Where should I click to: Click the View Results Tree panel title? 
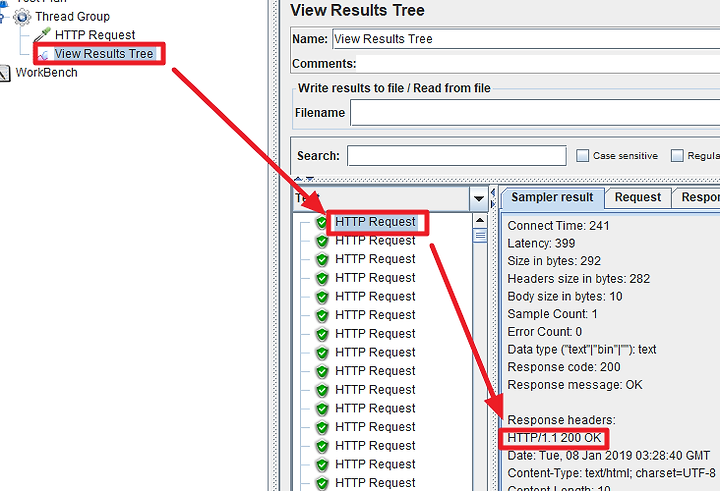point(357,11)
